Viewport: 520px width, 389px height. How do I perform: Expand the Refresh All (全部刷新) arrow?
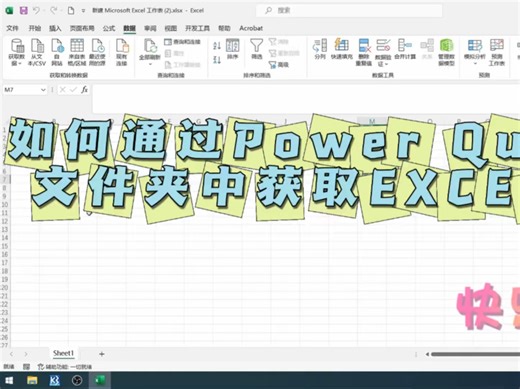pyautogui.click(x=150, y=64)
